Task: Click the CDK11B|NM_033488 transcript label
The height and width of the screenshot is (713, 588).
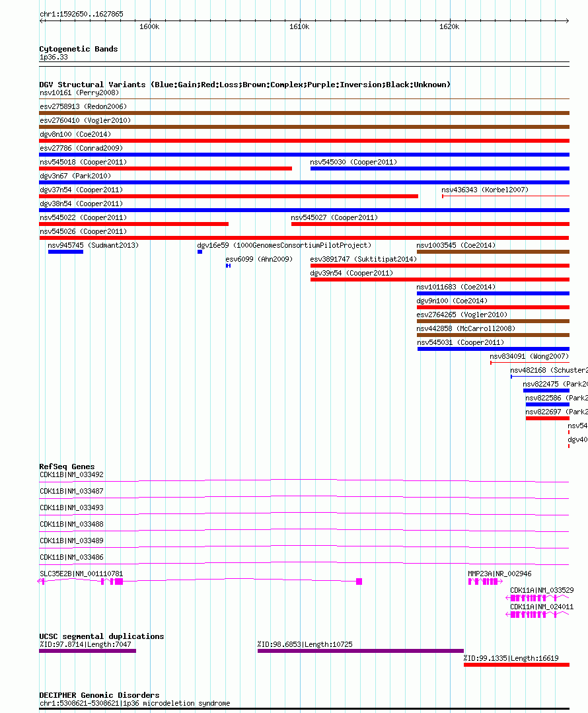Action: (x=71, y=524)
